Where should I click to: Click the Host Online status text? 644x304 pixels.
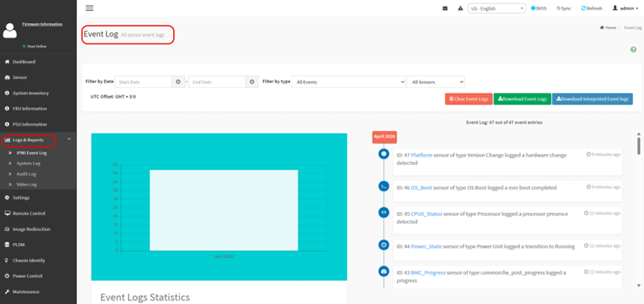37,46
